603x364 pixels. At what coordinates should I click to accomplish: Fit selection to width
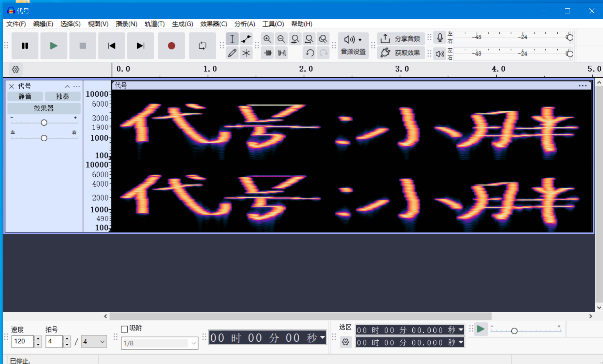(x=295, y=39)
